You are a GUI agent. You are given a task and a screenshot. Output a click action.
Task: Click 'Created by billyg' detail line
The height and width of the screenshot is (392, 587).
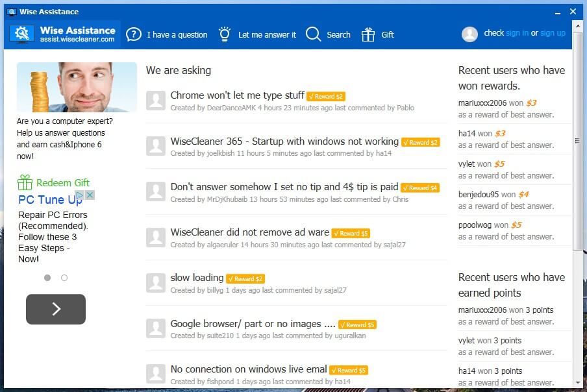[x=258, y=290]
